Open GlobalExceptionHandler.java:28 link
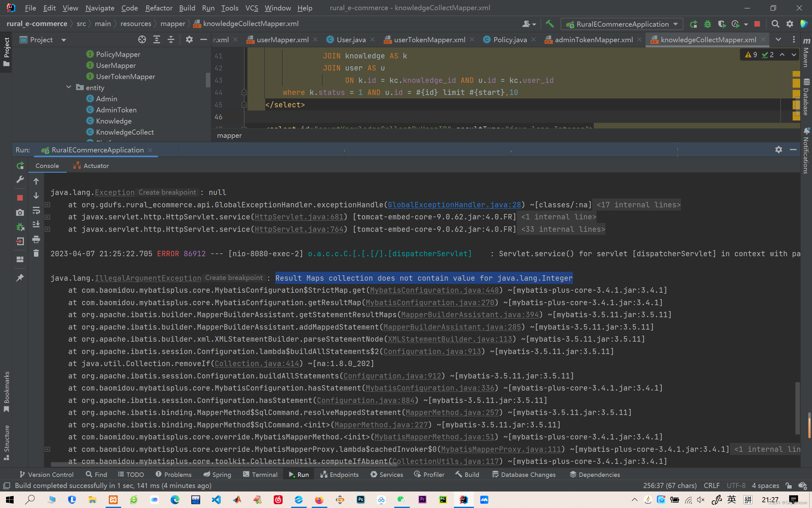Viewport: 812px width, 508px height. tap(454, 204)
